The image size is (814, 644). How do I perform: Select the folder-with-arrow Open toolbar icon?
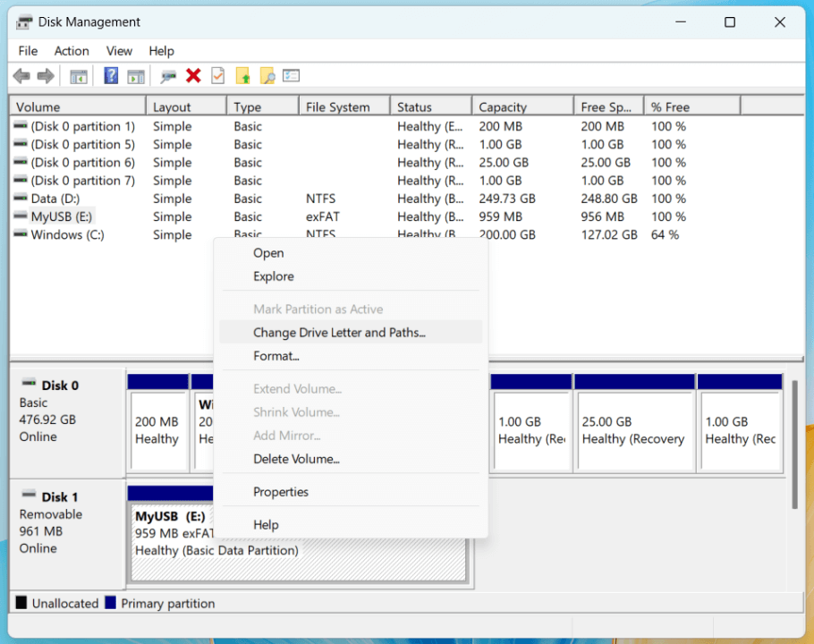242,75
